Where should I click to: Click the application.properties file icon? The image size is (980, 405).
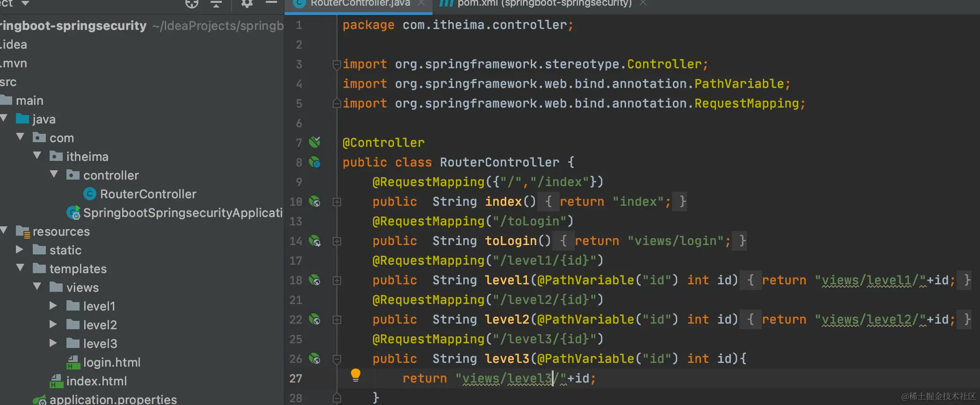pos(40,400)
